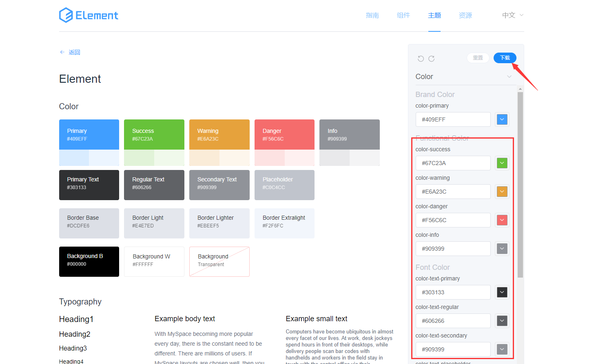This screenshot has width=596, height=364.
Task: Click the Secondary Text color card
Action: pyautogui.click(x=219, y=185)
